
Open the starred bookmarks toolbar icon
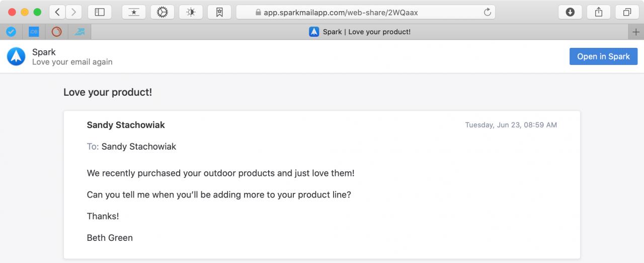coord(134,12)
